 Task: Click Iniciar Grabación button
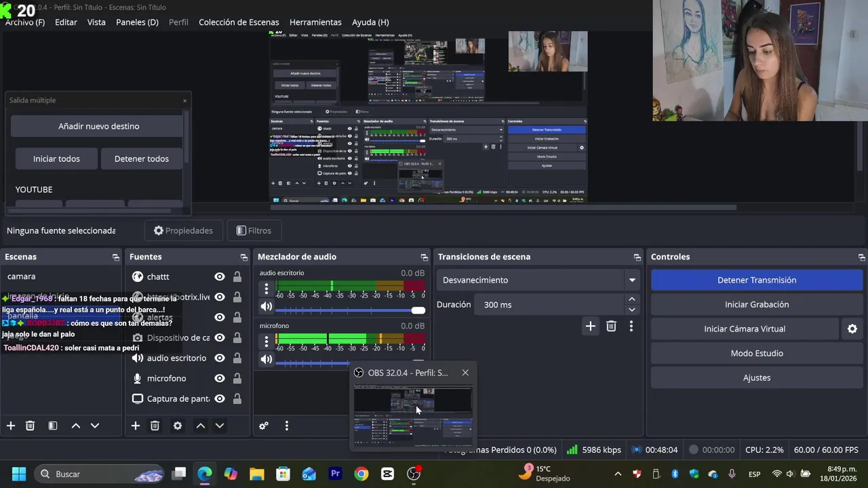[x=757, y=304]
